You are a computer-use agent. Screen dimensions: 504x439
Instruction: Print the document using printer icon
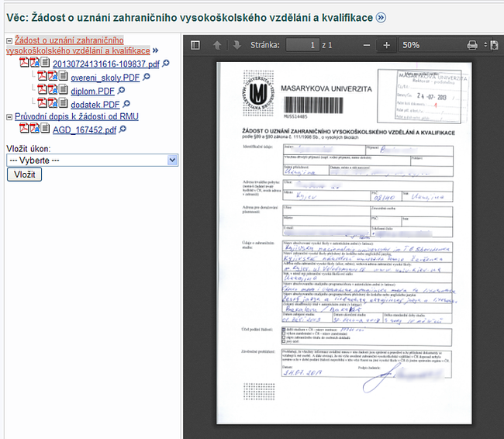(472, 45)
